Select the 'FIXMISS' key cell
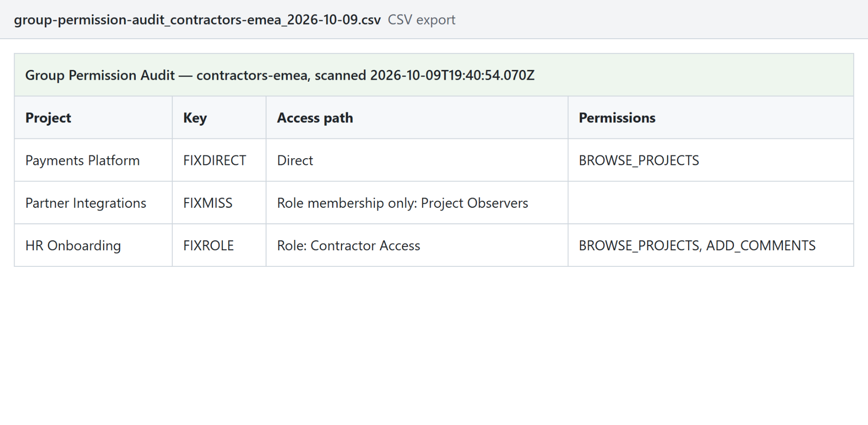868x425 pixels. tap(219, 203)
